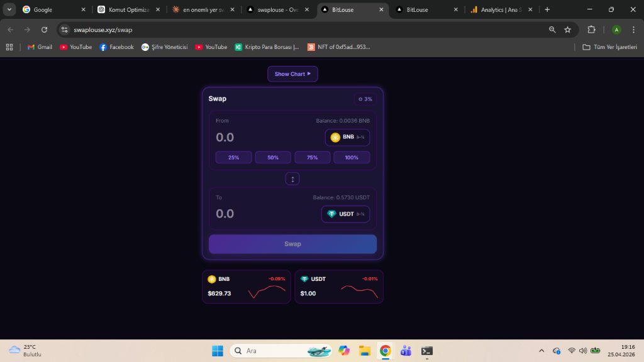Open the Windows Start menu
Screen dimensions: 644x362
click(x=218, y=351)
